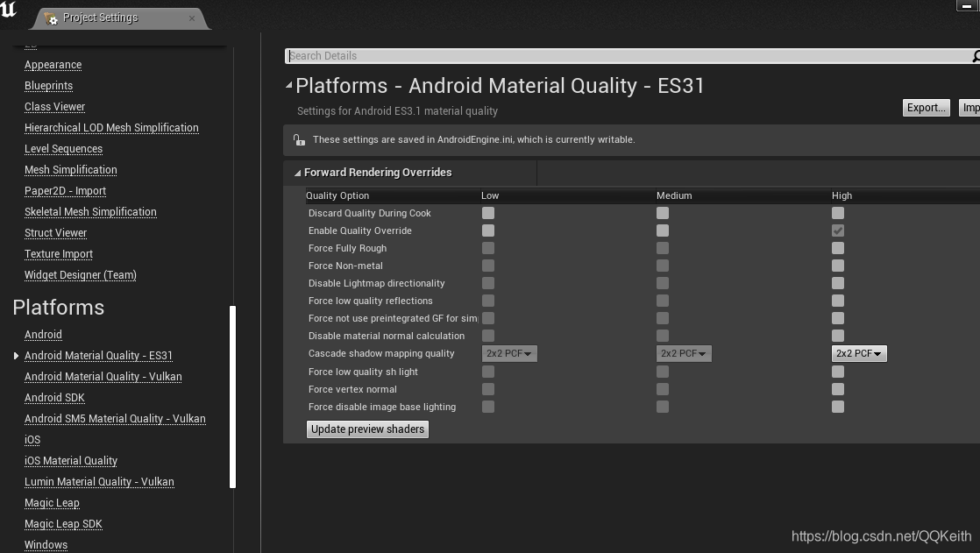Open Hierarchical LOD Mesh Simplification settings
This screenshot has width=980, height=553.
click(x=112, y=128)
